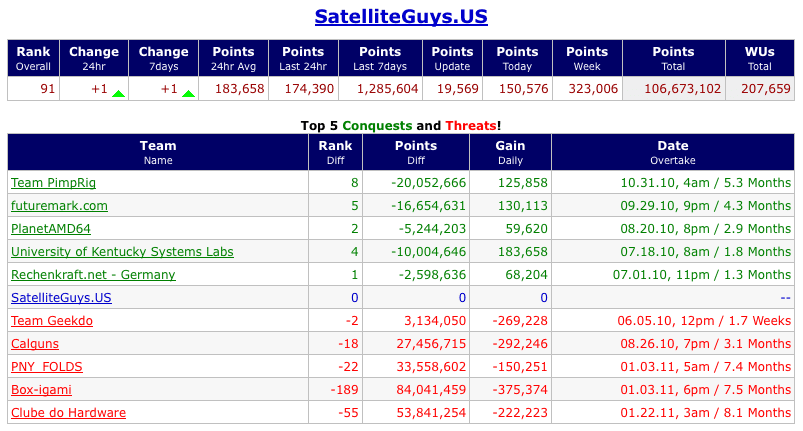Open the futuremark.com team link
The width and height of the screenshot is (803, 431).
point(59,206)
